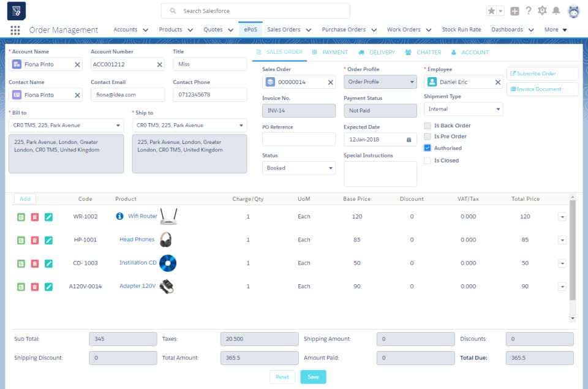
Task: Open the App Launcher grid icon
Action: pyautogui.click(x=15, y=30)
